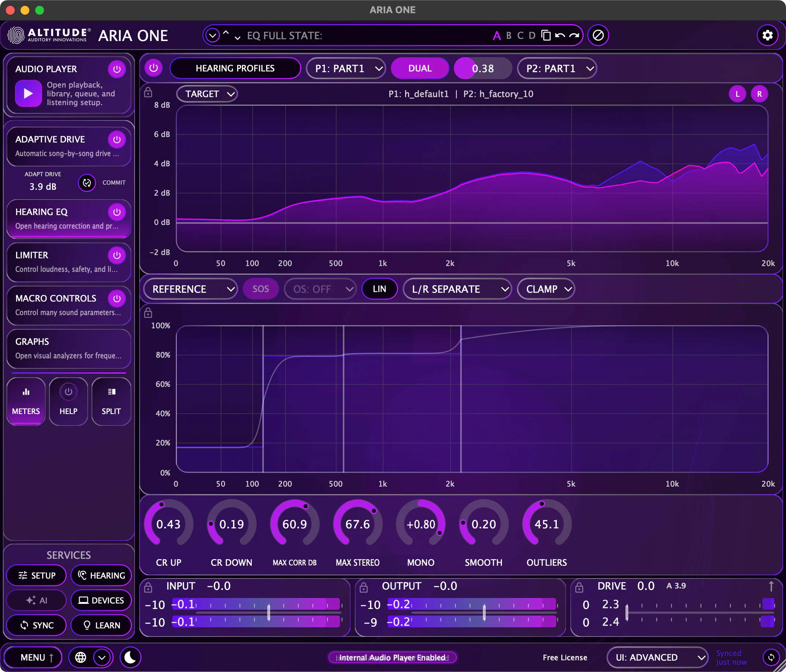Open the L/R SEPARATE dropdown
Viewport: 786px width, 672px height.
(457, 289)
